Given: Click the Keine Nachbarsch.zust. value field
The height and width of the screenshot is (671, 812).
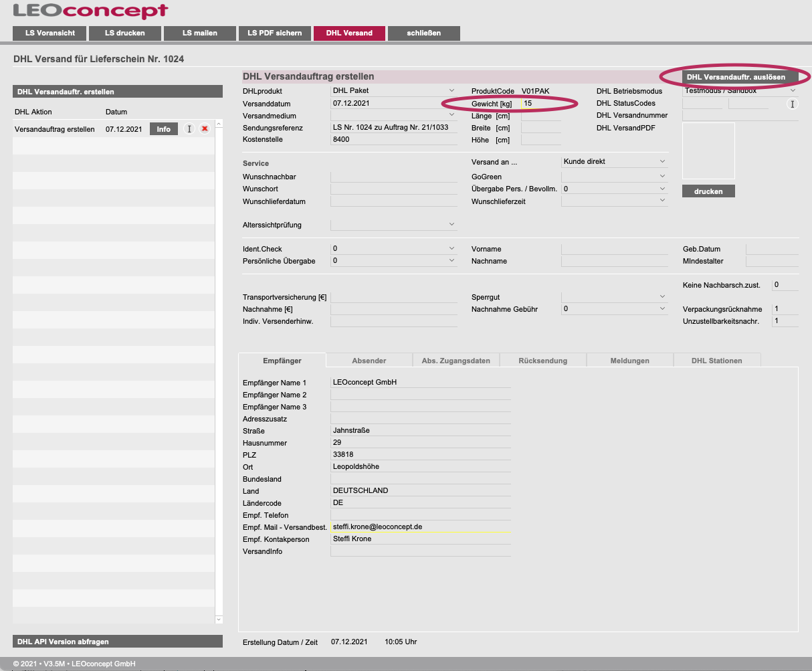Looking at the screenshot, I should [x=785, y=284].
